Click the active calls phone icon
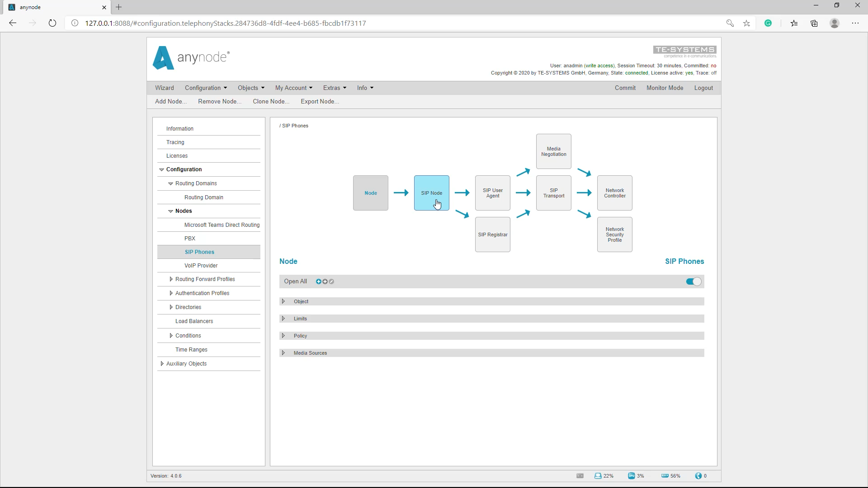This screenshot has height=488, width=868. (698, 476)
